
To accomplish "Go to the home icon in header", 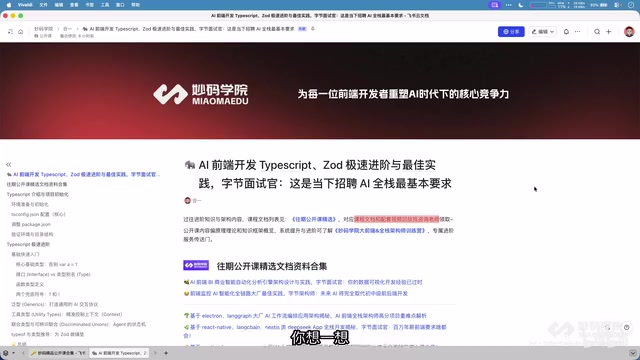I will coord(20,31).
